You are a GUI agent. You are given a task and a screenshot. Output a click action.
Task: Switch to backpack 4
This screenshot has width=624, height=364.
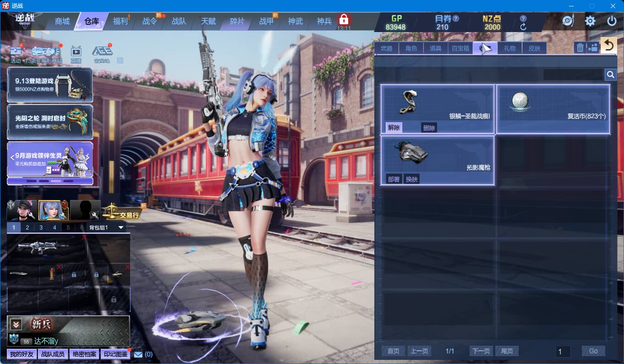pos(55,228)
